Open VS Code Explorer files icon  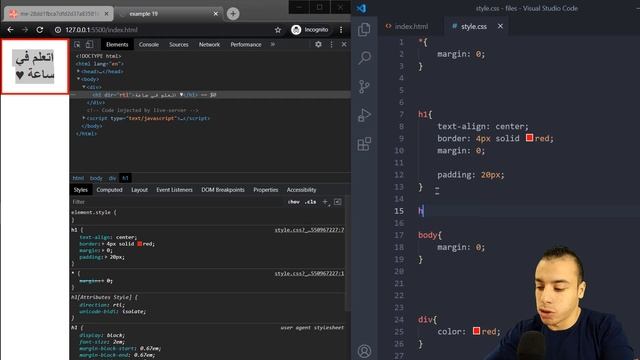pos(364,29)
